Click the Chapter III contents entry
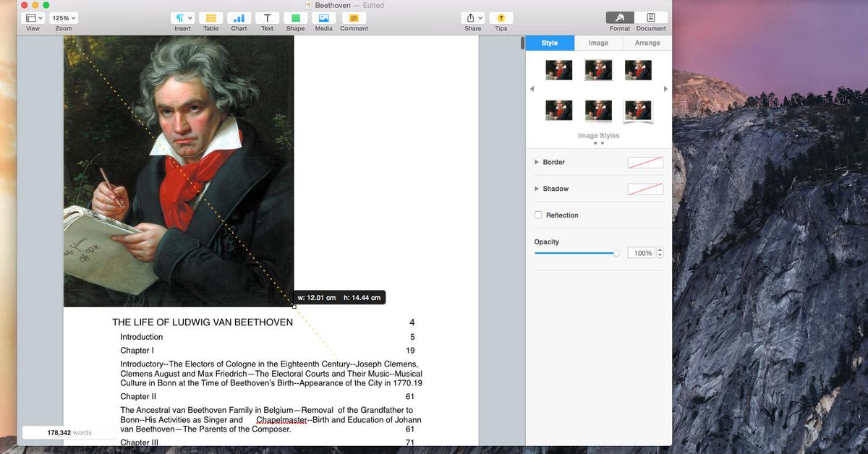This screenshot has width=868, height=454. tap(140, 442)
